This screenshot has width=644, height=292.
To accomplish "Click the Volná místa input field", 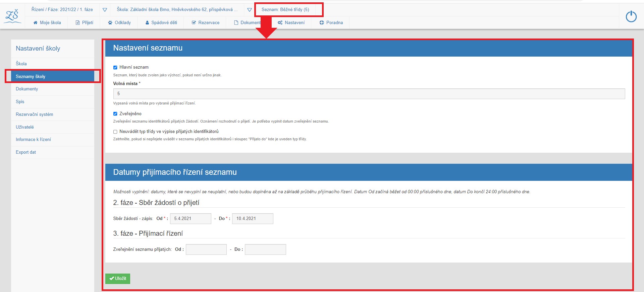I will coord(369,94).
